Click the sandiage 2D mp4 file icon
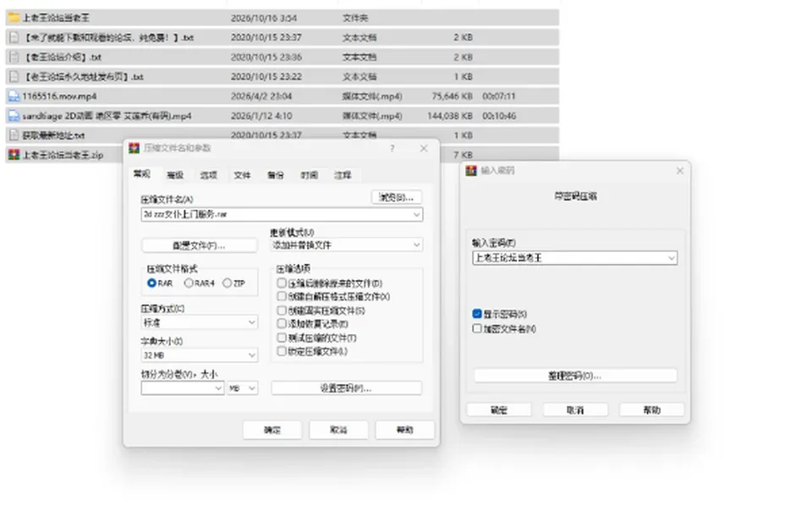Image resolution: width=812 pixels, height=505 pixels. pos(14,116)
